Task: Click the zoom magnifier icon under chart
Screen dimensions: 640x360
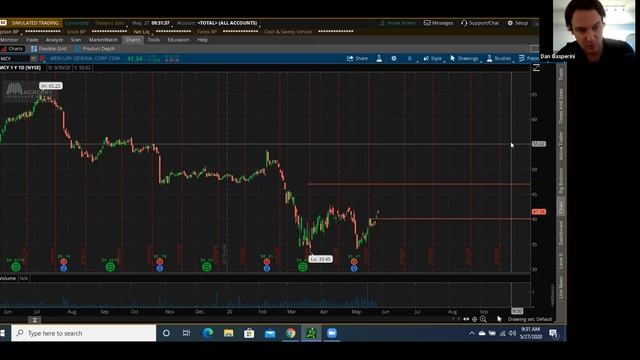Action: (x=483, y=319)
